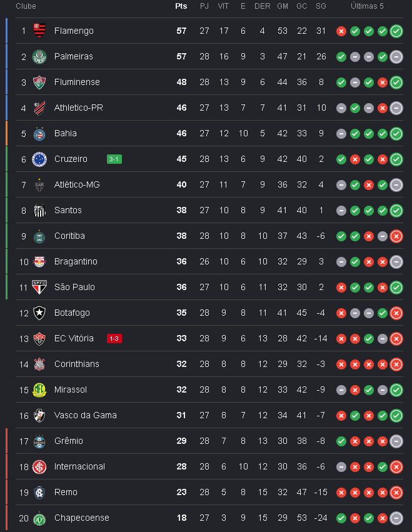412x532 pixels.
Task: Click Corinthians' most recent loss icon
Action: click(x=396, y=364)
